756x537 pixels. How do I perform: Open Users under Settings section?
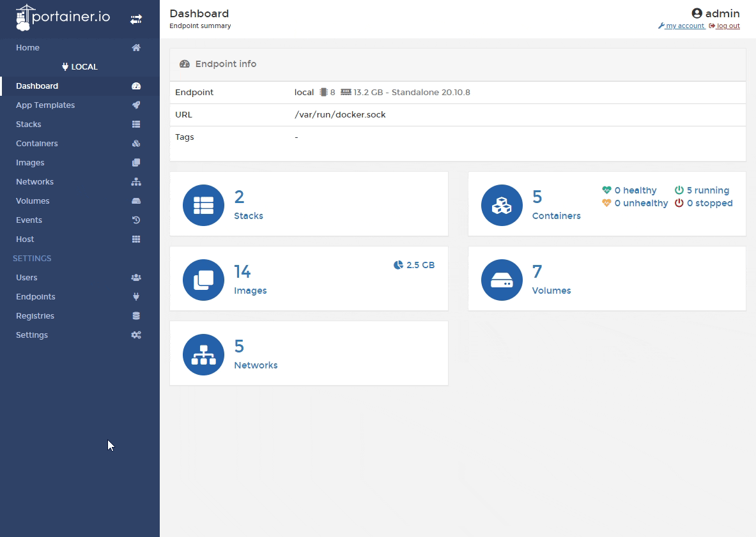pyautogui.click(x=27, y=278)
